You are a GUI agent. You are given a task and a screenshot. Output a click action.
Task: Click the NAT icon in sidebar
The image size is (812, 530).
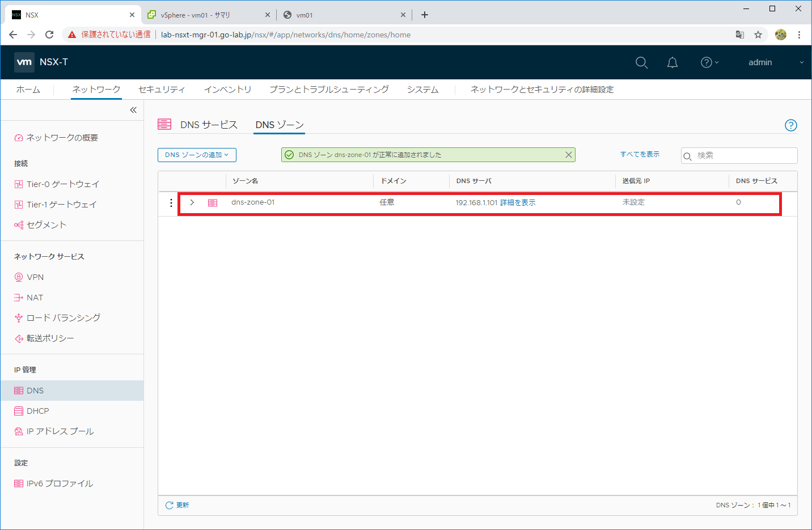19,298
